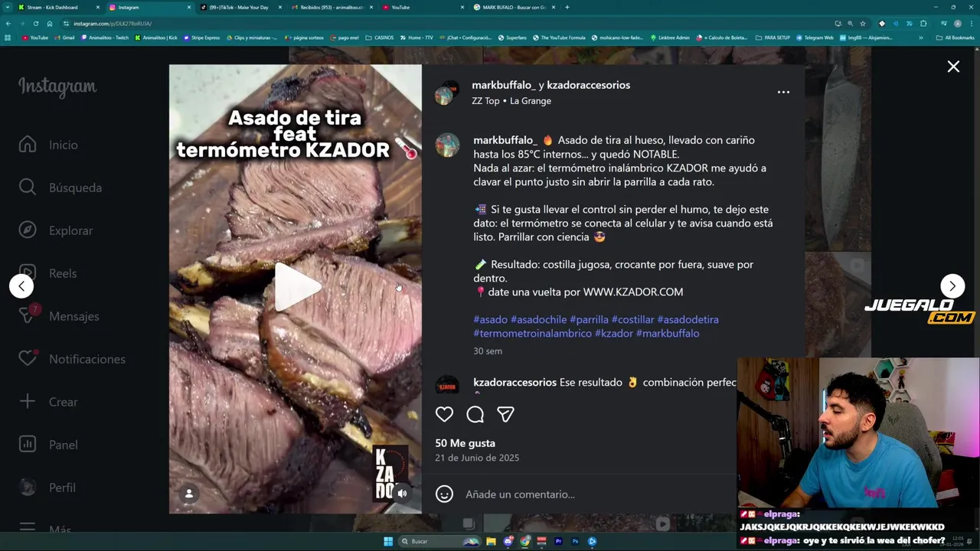Open the #parrilla hashtag
Viewport: 980px width, 551px height.
pyautogui.click(x=589, y=319)
